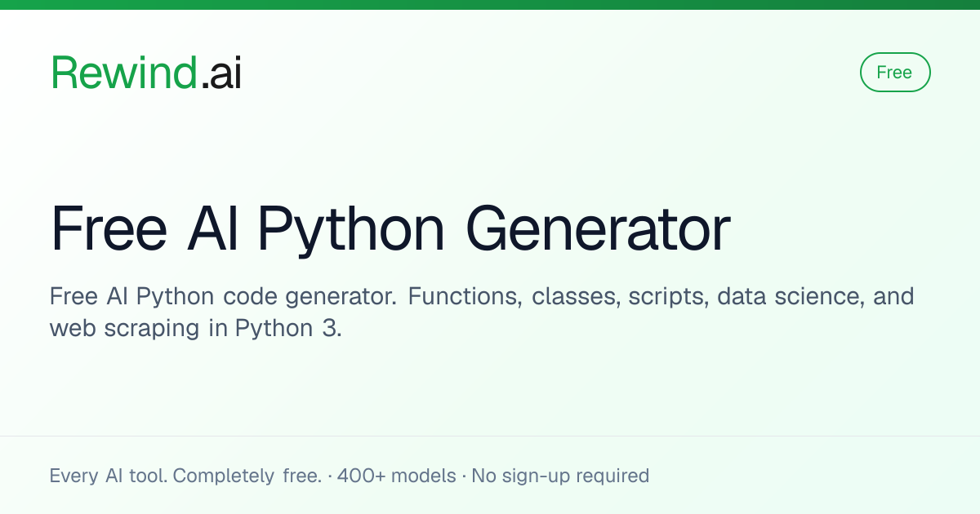Click the dot separator before '400+ models'

pos(329,476)
